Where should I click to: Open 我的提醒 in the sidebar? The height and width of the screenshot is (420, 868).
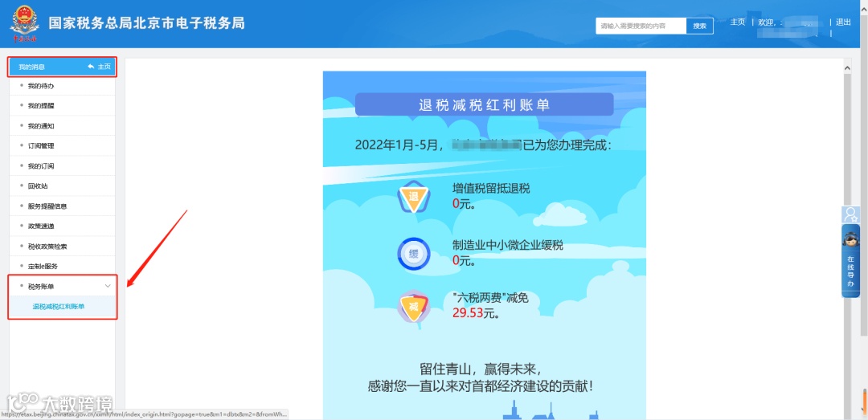(x=62, y=106)
